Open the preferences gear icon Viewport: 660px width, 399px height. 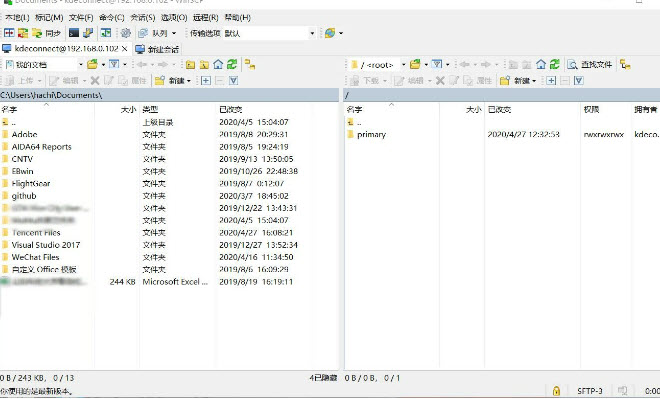click(x=125, y=33)
